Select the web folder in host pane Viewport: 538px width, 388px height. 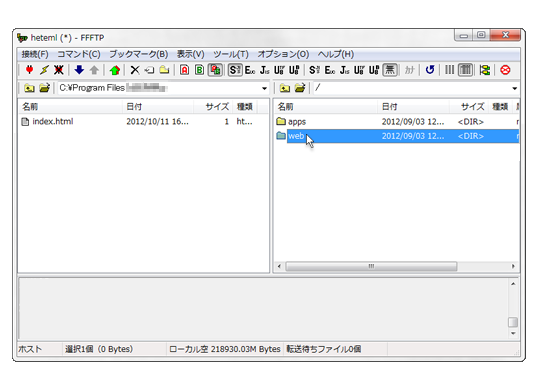[396, 136]
